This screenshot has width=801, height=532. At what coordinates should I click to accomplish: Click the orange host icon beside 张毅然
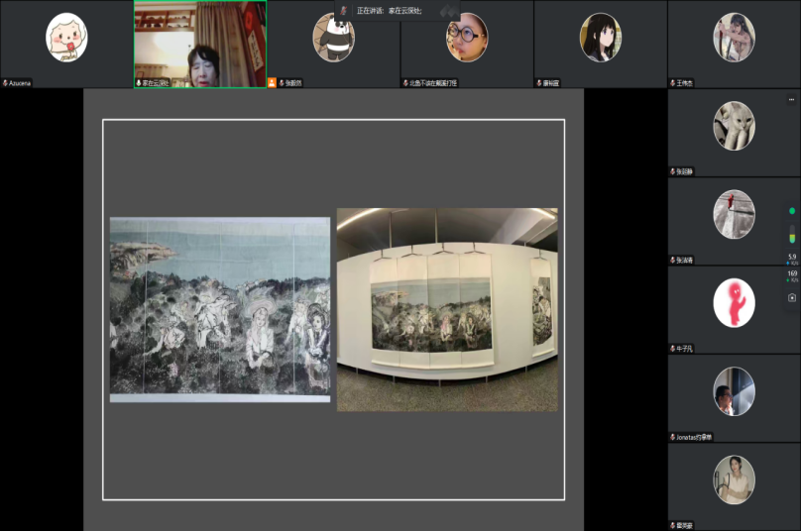tap(273, 83)
